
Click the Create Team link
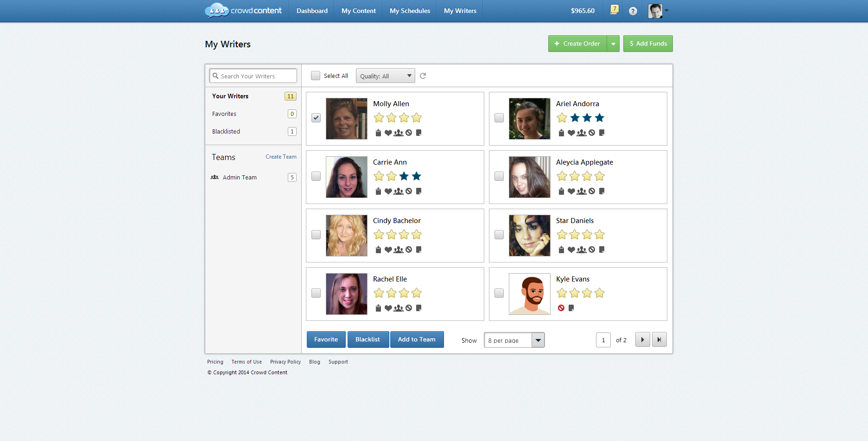(x=281, y=157)
